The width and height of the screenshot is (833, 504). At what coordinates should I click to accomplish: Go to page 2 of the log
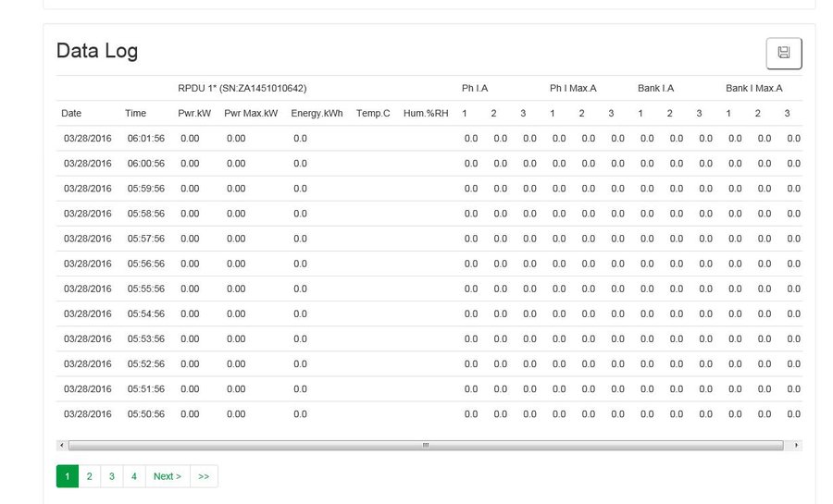pos(89,476)
